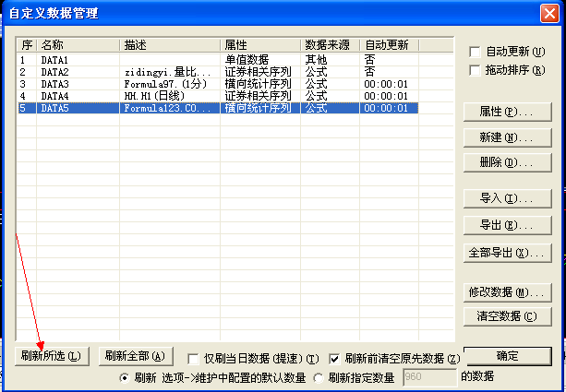Image resolution: width=566 pixels, height=392 pixels.
Task: Click description Formula123.CO... cell
Action: (x=167, y=108)
